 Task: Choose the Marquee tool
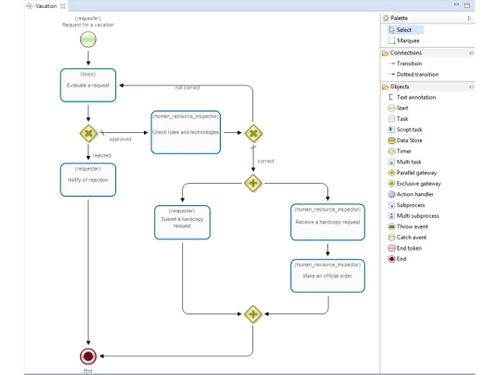(404, 41)
